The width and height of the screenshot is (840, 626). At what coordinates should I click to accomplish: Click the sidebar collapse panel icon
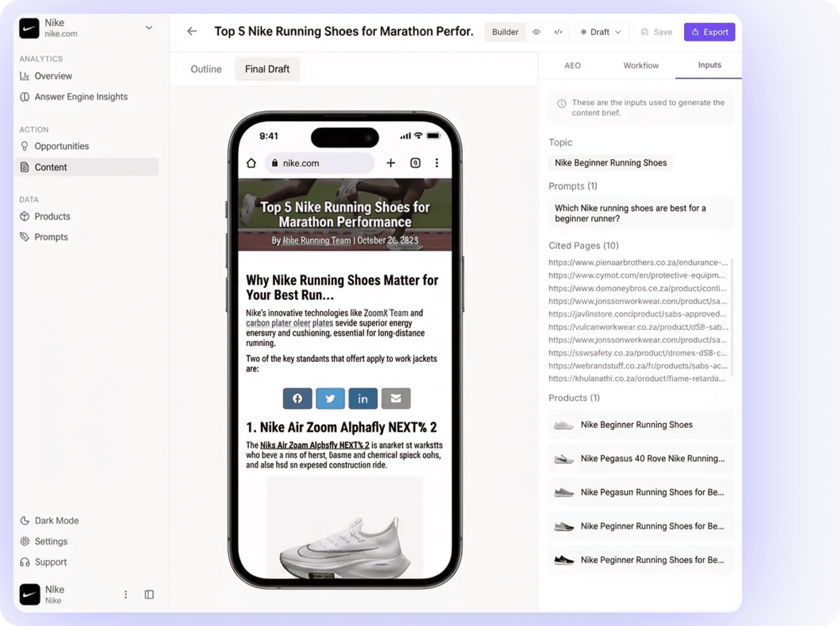(x=149, y=595)
